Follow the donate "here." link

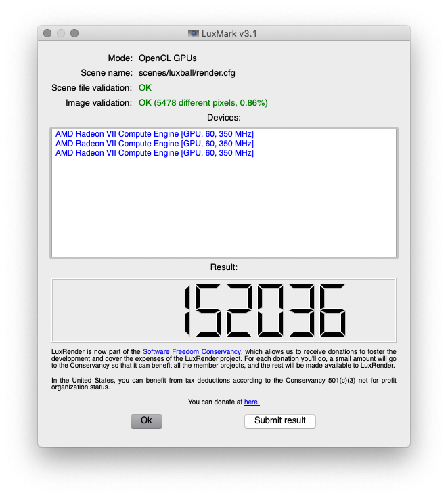[252, 402]
